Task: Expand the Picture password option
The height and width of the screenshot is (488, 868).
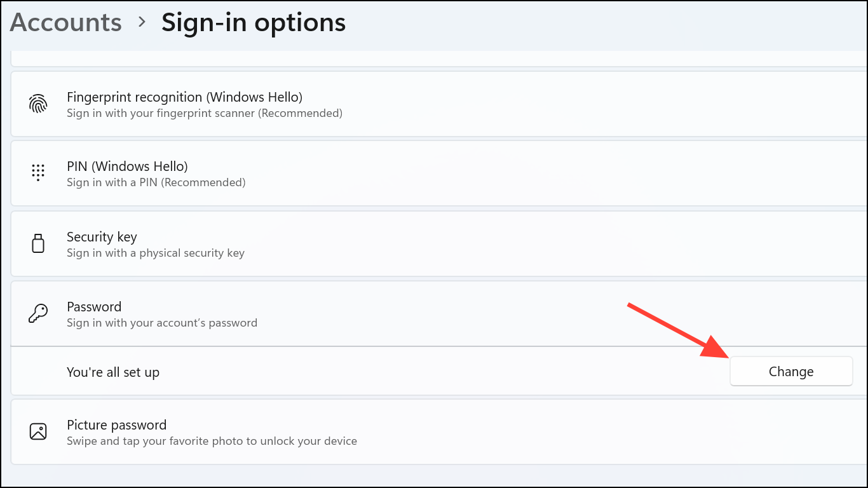Action: tap(439, 432)
